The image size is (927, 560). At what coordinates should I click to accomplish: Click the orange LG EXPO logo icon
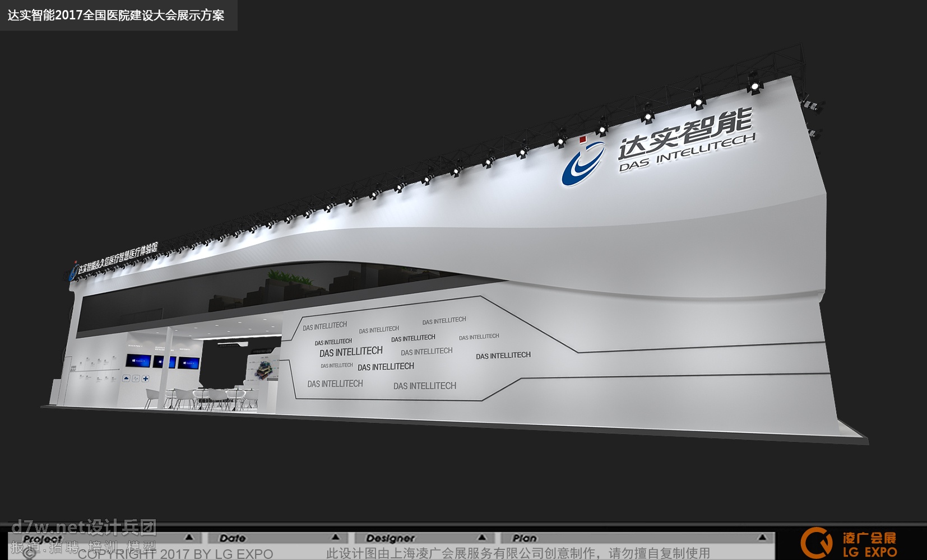817,543
